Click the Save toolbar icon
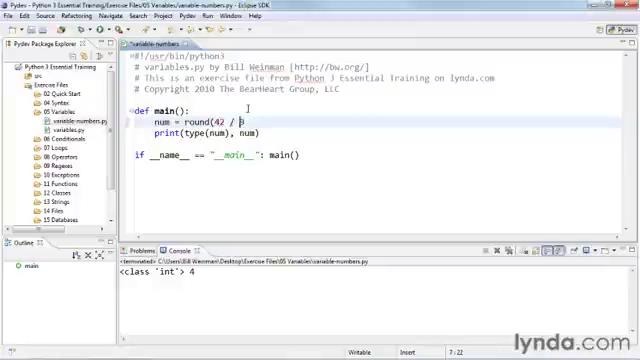Screen dimensions: 640x360 [x=31, y=30]
